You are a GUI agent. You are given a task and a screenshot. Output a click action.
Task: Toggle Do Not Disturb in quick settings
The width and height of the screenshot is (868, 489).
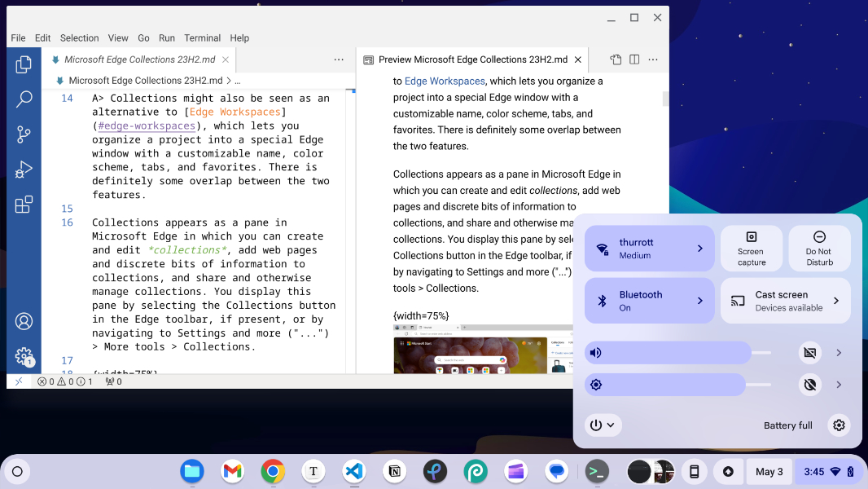pyautogui.click(x=819, y=248)
